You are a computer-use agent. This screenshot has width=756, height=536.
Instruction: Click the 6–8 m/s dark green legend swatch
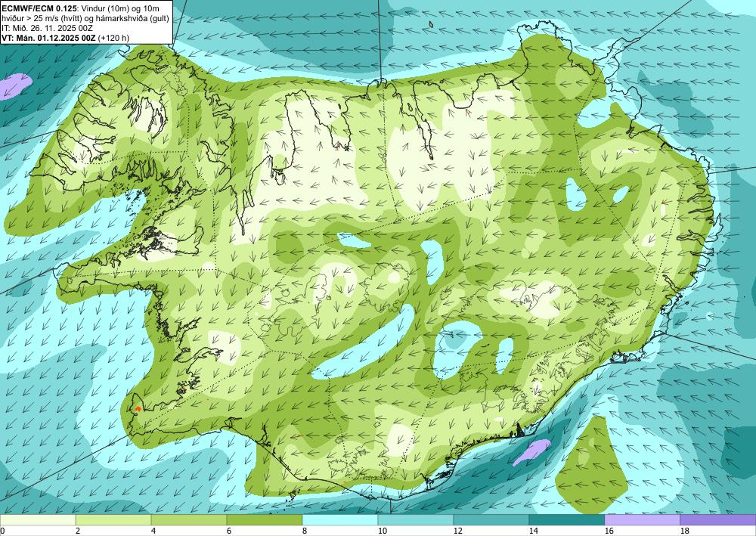point(265,520)
